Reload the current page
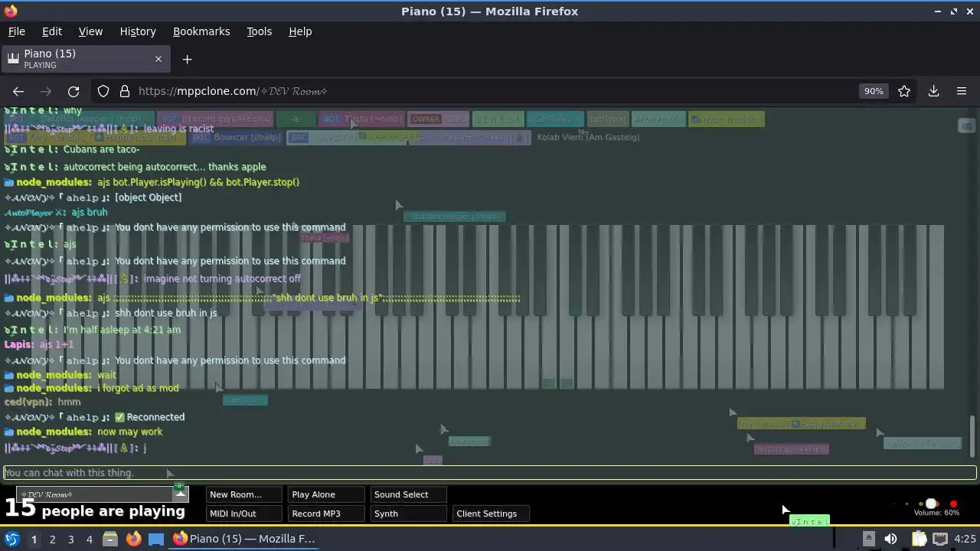 (x=73, y=91)
